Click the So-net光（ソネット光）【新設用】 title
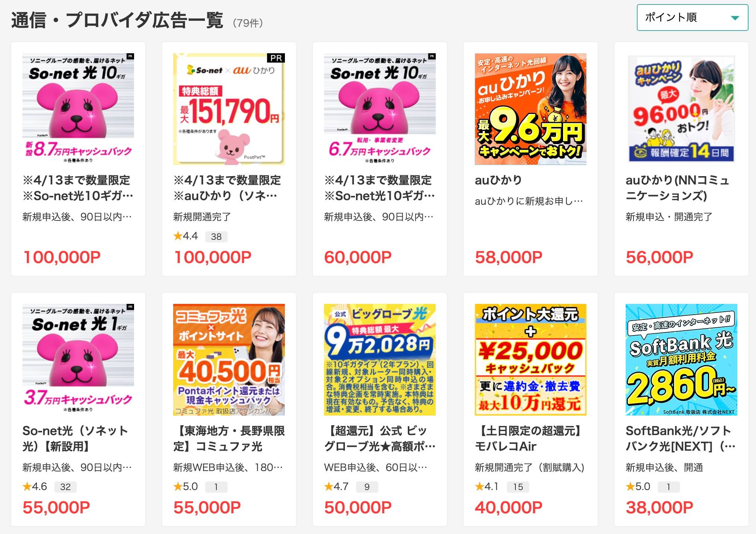 [75, 438]
